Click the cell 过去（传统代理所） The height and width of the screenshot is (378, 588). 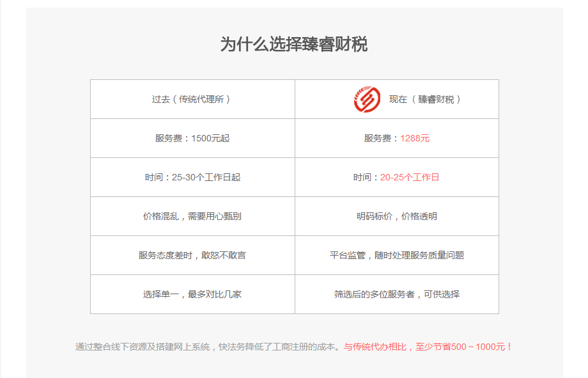pyautogui.click(x=193, y=99)
